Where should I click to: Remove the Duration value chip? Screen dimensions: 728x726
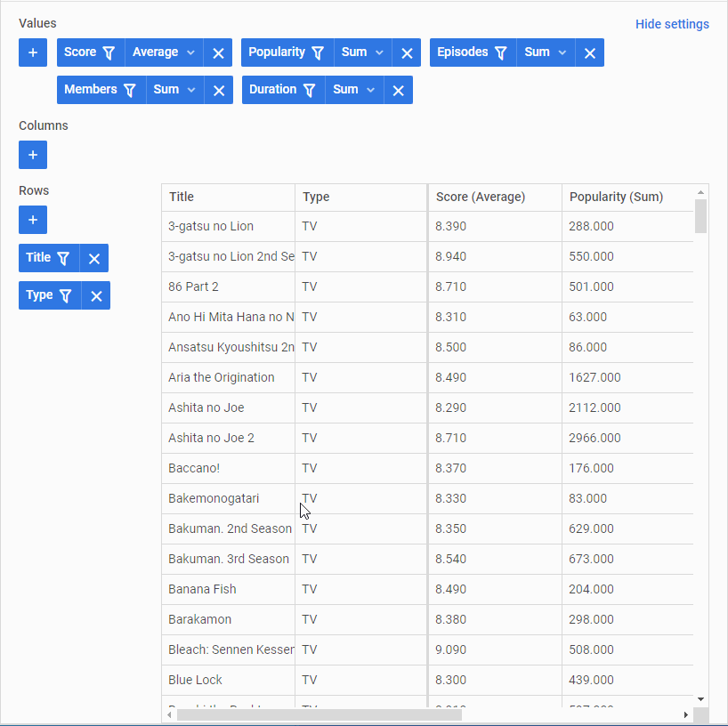[399, 90]
